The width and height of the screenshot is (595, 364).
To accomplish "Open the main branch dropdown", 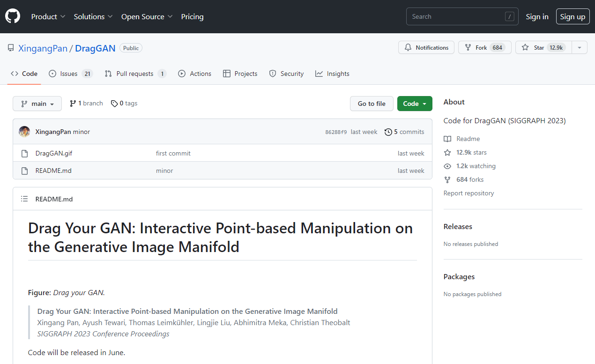I will [37, 104].
